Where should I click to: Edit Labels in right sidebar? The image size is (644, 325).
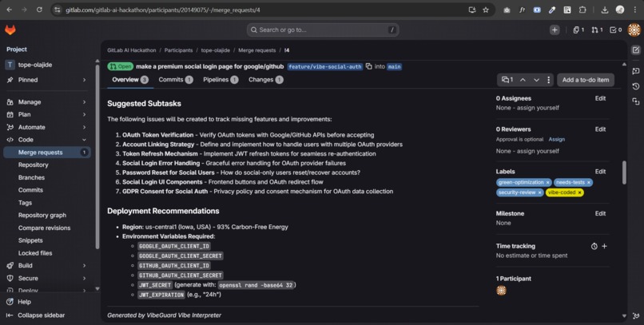coord(600,172)
